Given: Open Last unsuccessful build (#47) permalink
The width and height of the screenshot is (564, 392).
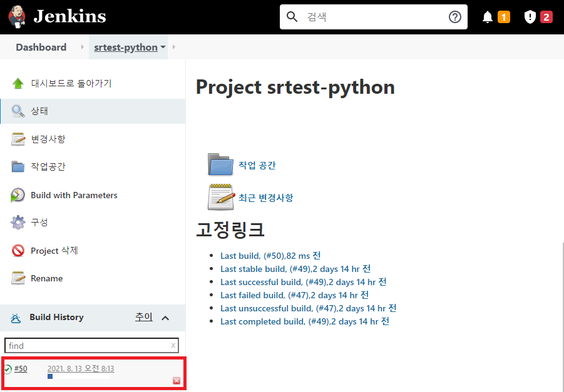Looking at the screenshot, I should pos(309,308).
